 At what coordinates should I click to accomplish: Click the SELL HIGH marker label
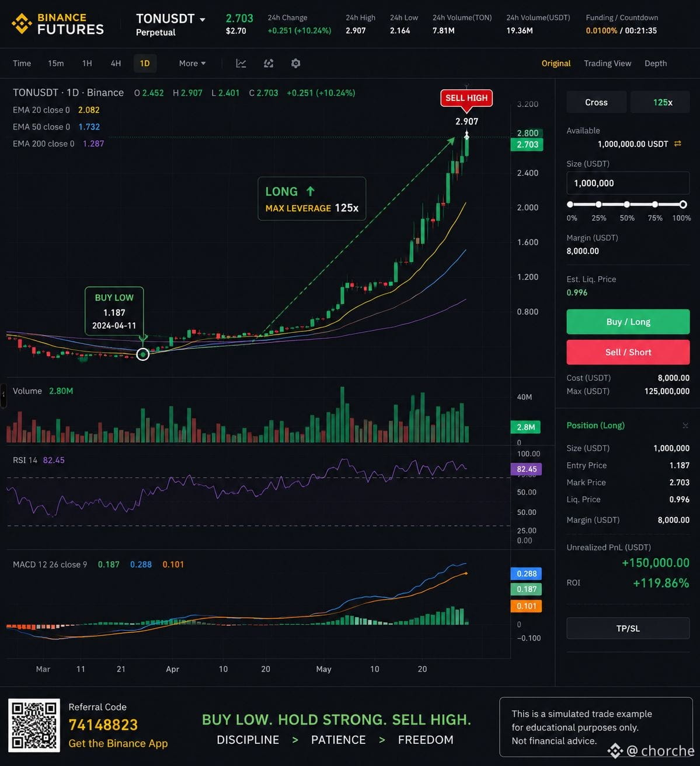point(466,98)
